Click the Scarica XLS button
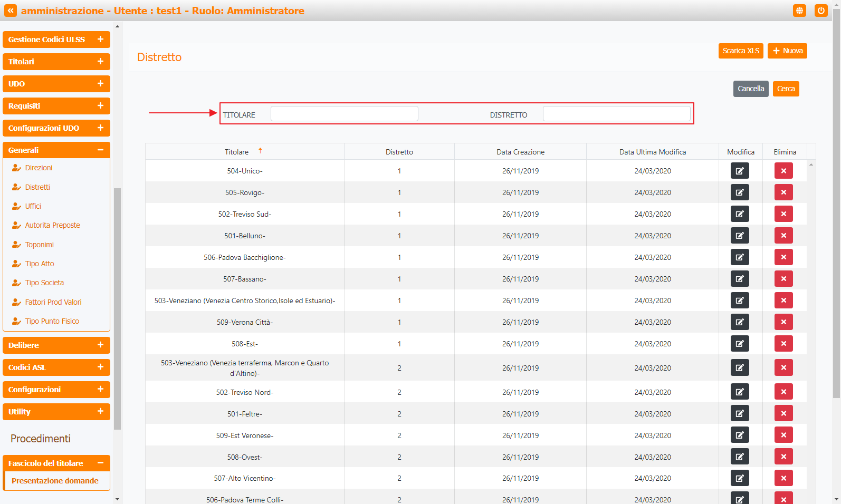 coord(740,51)
